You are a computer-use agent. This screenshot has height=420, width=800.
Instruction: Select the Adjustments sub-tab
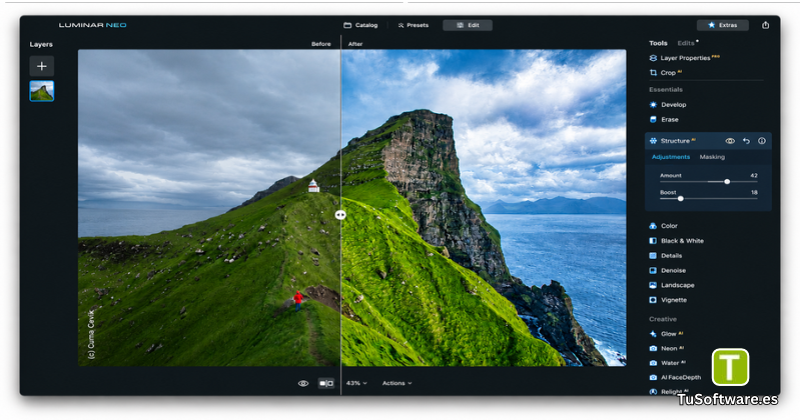671,157
